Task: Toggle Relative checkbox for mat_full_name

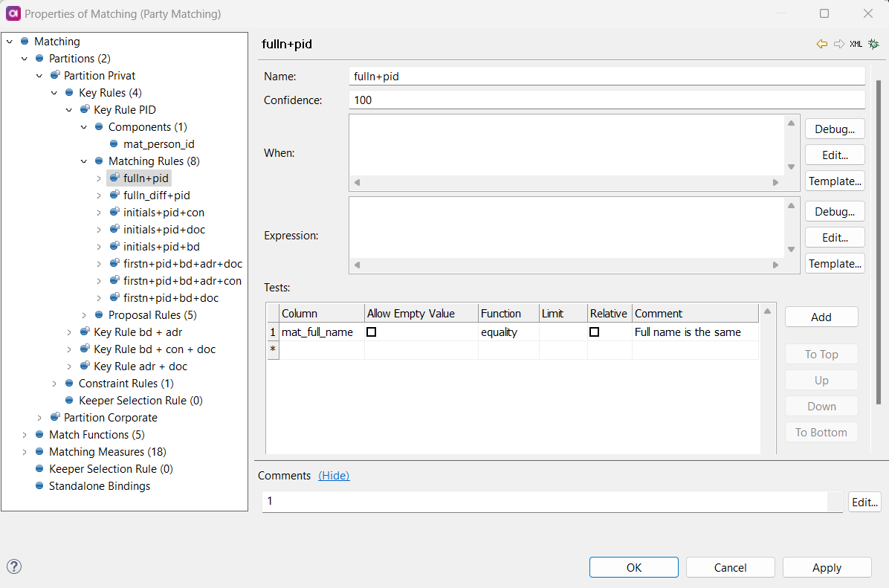Action: click(x=594, y=332)
